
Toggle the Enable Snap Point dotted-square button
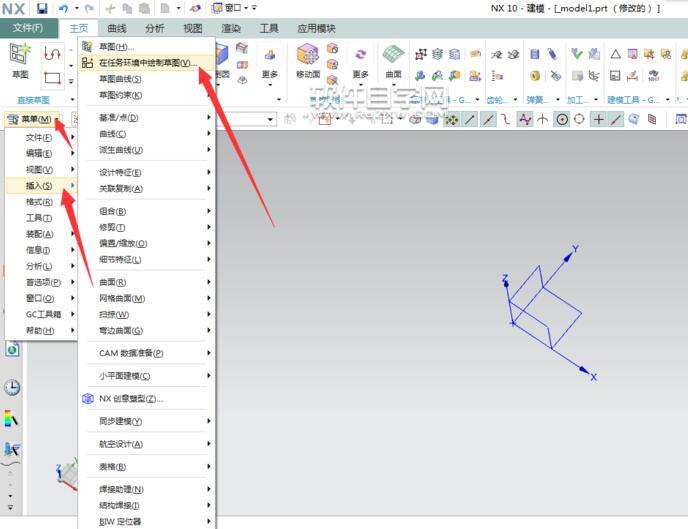452,119
